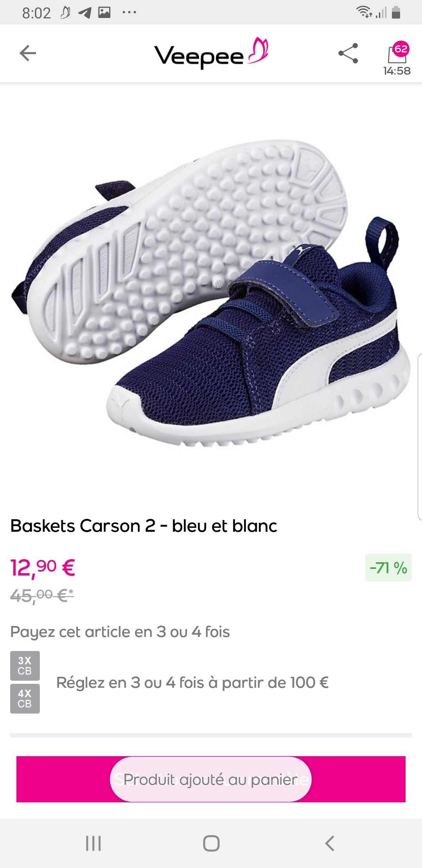Open the share icon
Image resolution: width=422 pixels, height=868 pixels.
click(x=348, y=53)
